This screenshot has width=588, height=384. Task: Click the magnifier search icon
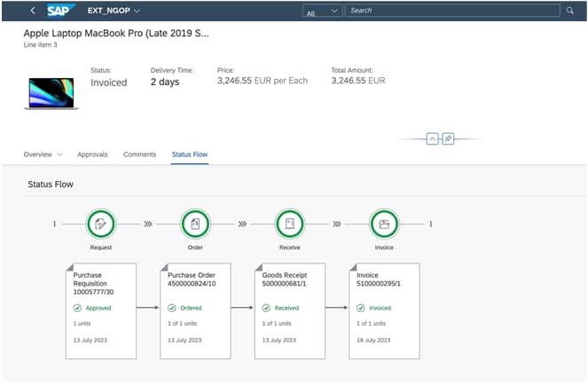coord(570,11)
